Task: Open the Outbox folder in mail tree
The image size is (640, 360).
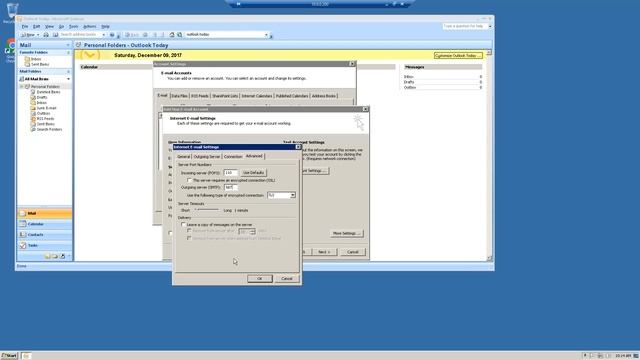Action: click(x=43, y=113)
